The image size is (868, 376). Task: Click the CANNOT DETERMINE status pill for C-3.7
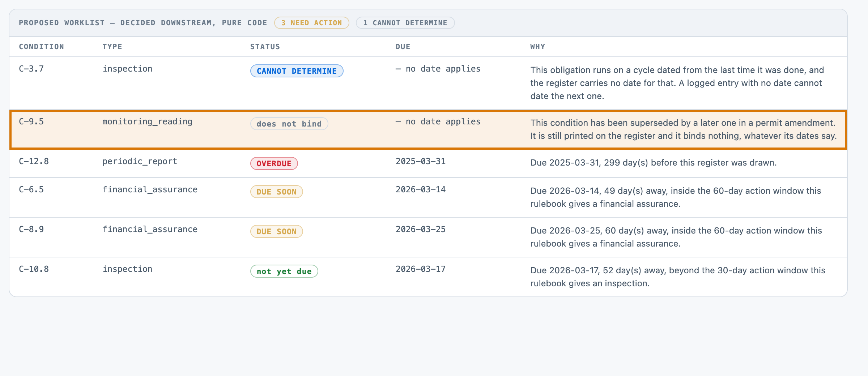click(297, 71)
